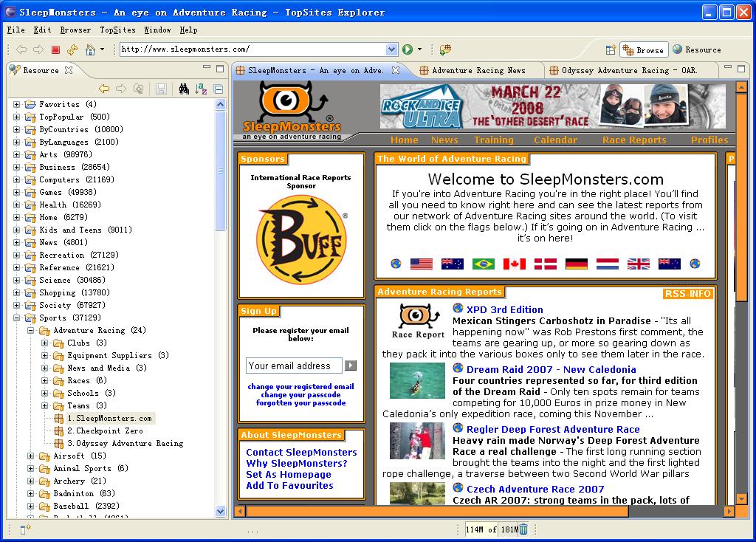The image size is (756, 542).
Task: Open the Edit menu
Action: click(x=42, y=30)
